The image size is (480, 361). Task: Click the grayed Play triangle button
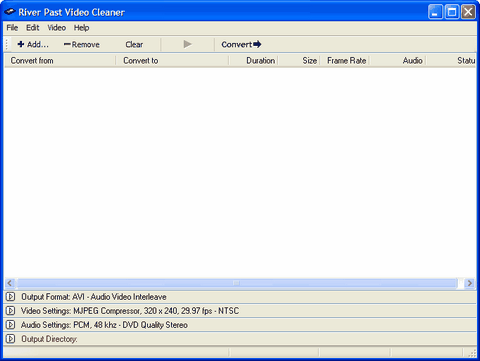(x=187, y=44)
